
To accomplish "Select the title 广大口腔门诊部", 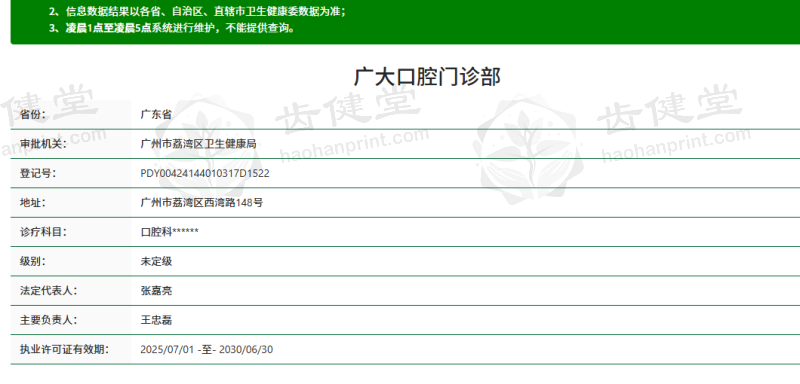I will (427, 77).
